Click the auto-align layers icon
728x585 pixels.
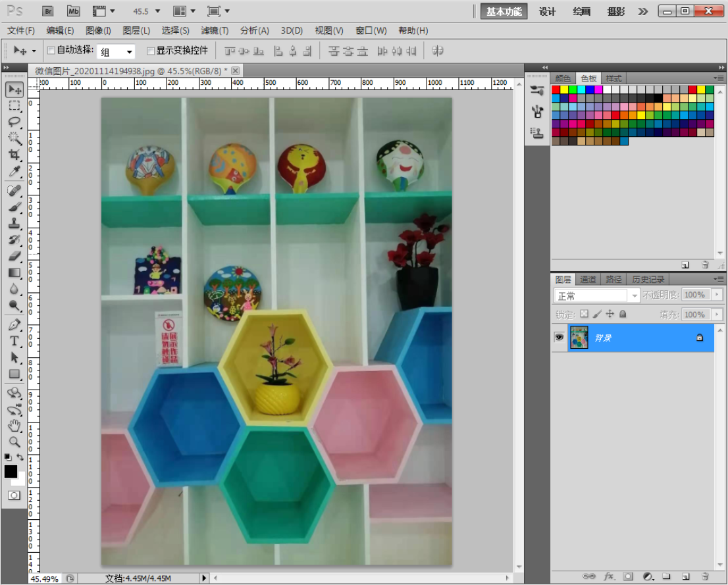coord(437,51)
